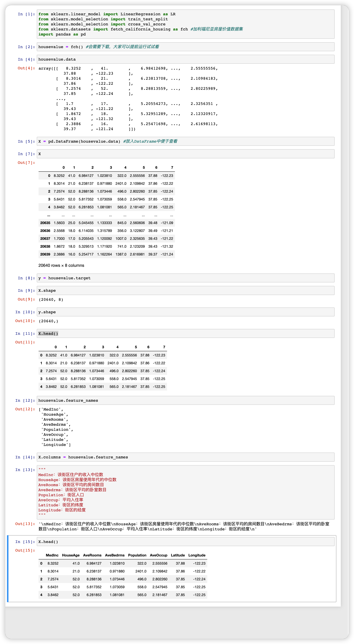Select the housevalue.feature_names code cell

coord(185,400)
